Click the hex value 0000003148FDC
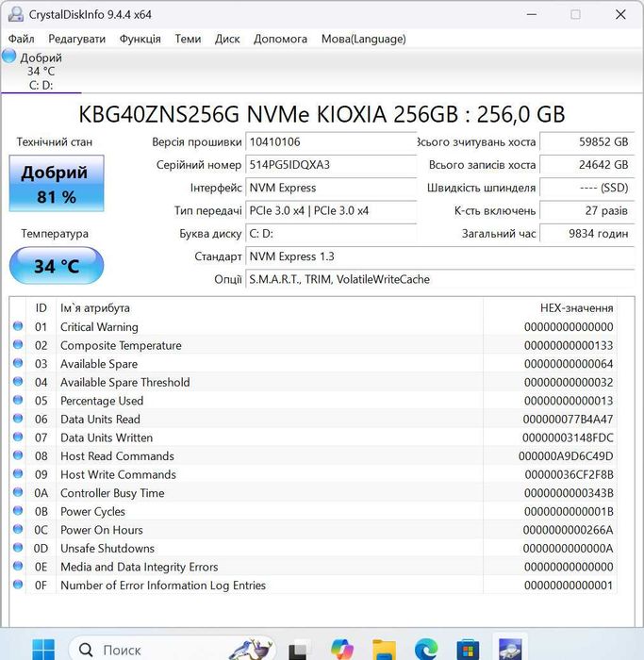This screenshot has width=644, height=660. click(568, 437)
